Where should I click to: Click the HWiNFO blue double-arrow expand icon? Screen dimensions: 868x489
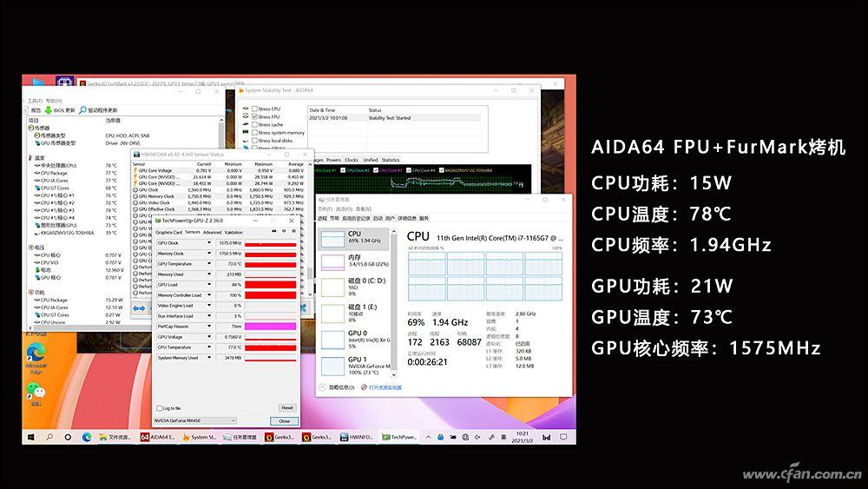click(139, 308)
